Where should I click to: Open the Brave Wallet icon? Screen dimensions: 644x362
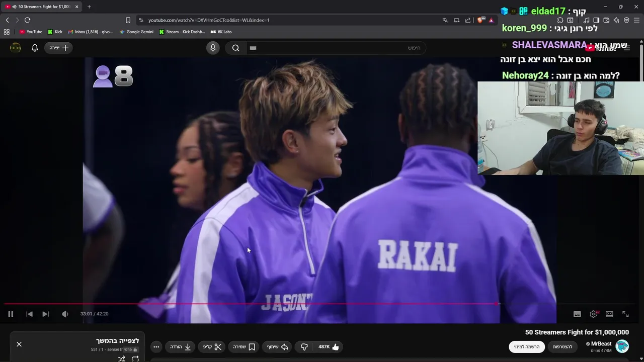606,20
